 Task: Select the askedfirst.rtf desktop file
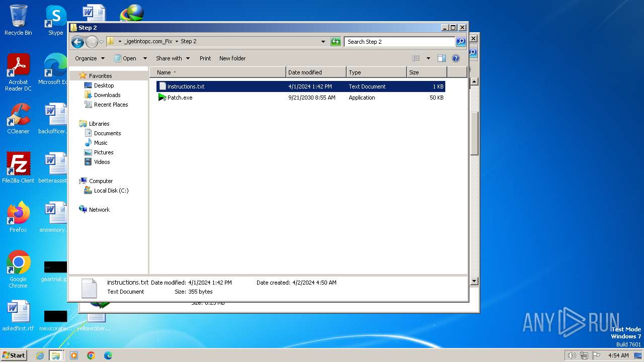pos(18,316)
